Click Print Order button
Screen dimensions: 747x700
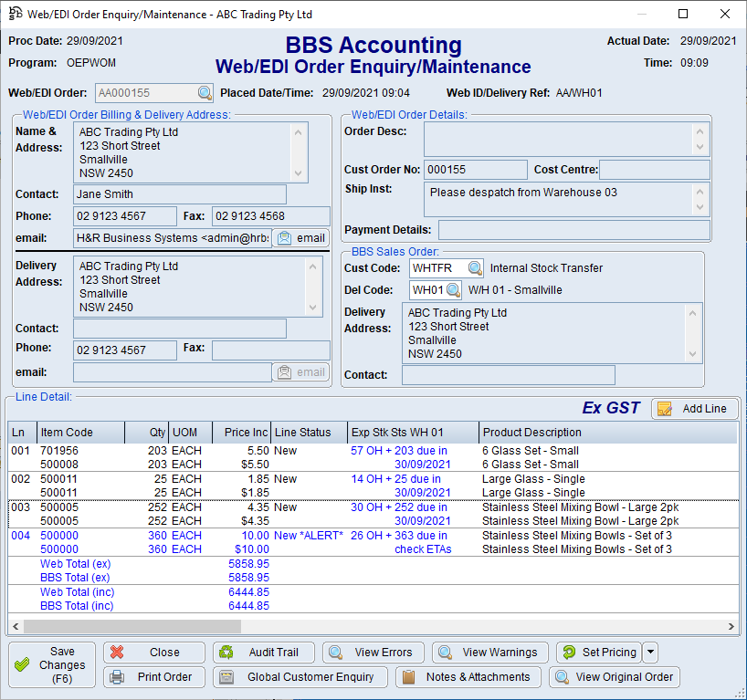pyautogui.click(x=154, y=677)
